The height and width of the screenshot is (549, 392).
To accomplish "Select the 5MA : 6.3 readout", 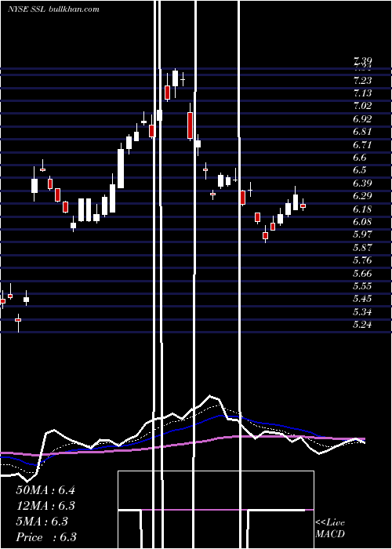I will click(42, 522).
